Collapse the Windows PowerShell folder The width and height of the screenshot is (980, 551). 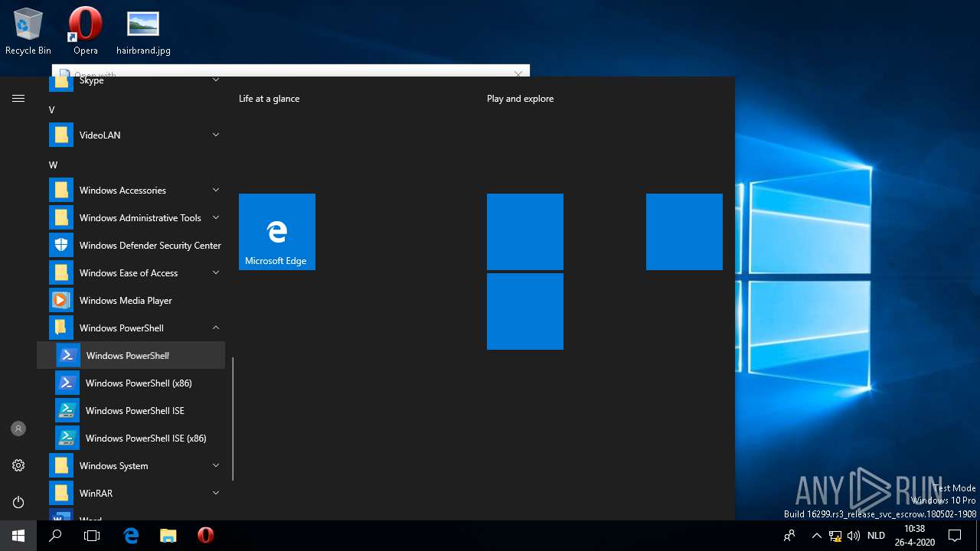[x=131, y=328]
